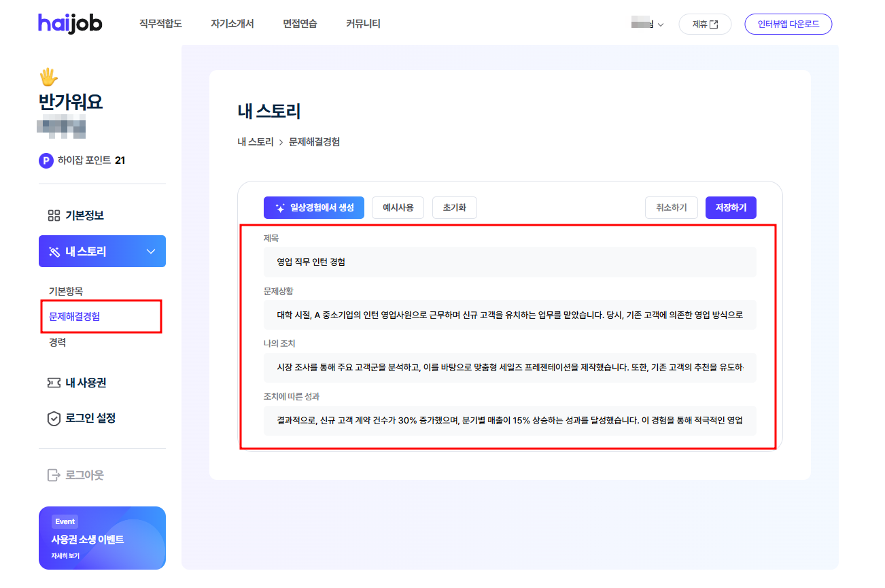The width and height of the screenshot is (885, 588).
Task: Select 커뮤니티 from the top navigation
Action: pyautogui.click(x=362, y=23)
